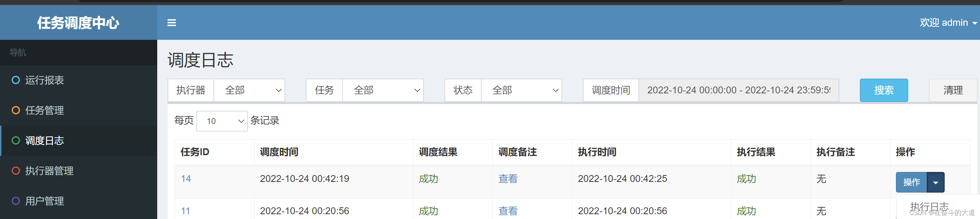Click the 调度结果 成功 in row 14
Image resolution: width=980 pixels, height=219 pixels.
[428, 179]
